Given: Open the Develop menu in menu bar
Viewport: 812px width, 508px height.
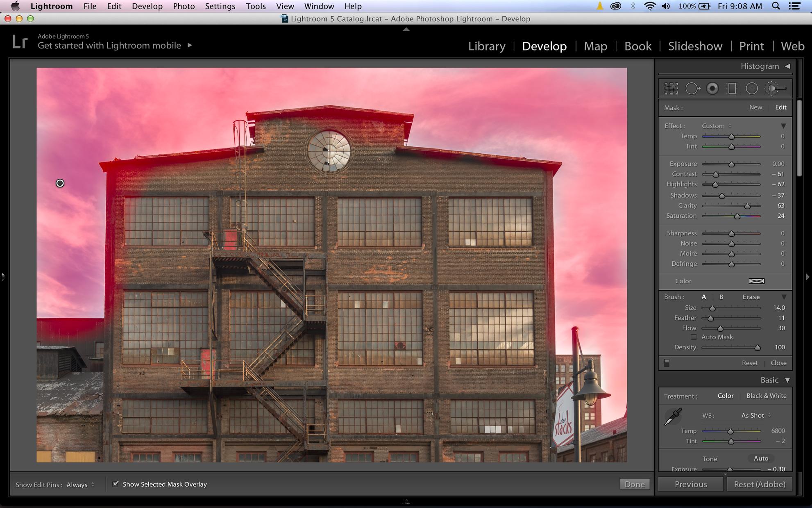Looking at the screenshot, I should coord(147,6).
